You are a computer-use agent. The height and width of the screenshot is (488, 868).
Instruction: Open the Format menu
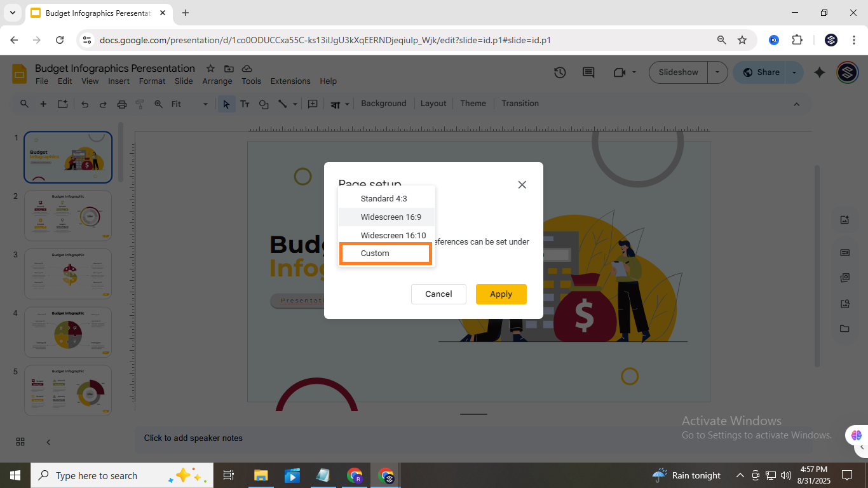tap(152, 81)
